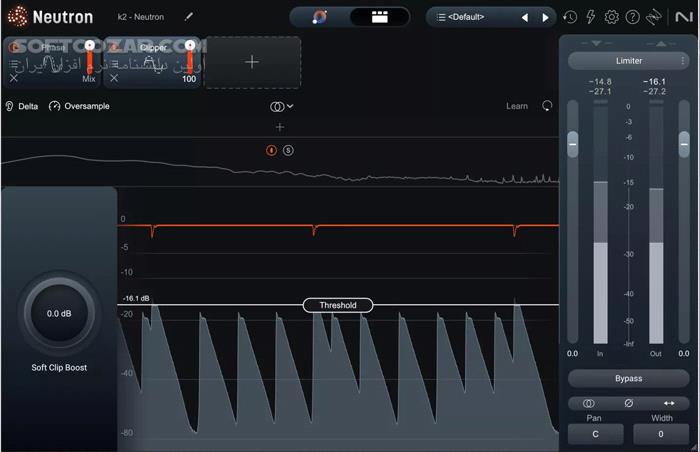Open the Assistant view

(320, 17)
